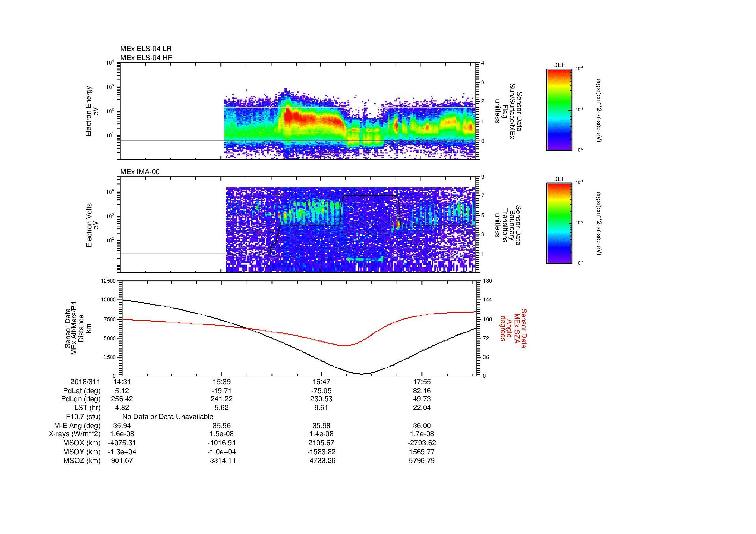Click the '180' SZA axis tick
The image size is (756, 534).
[x=487, y=281]
